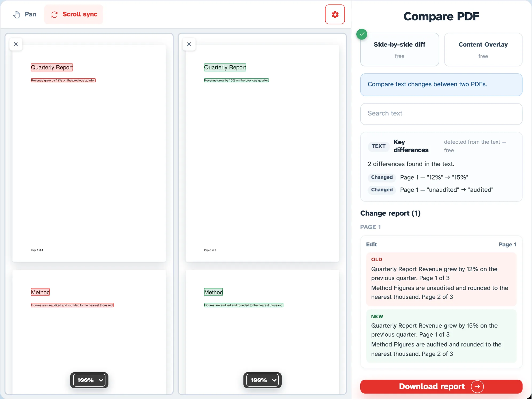
Task: Click the Search text field
Action: pos(441,114)
